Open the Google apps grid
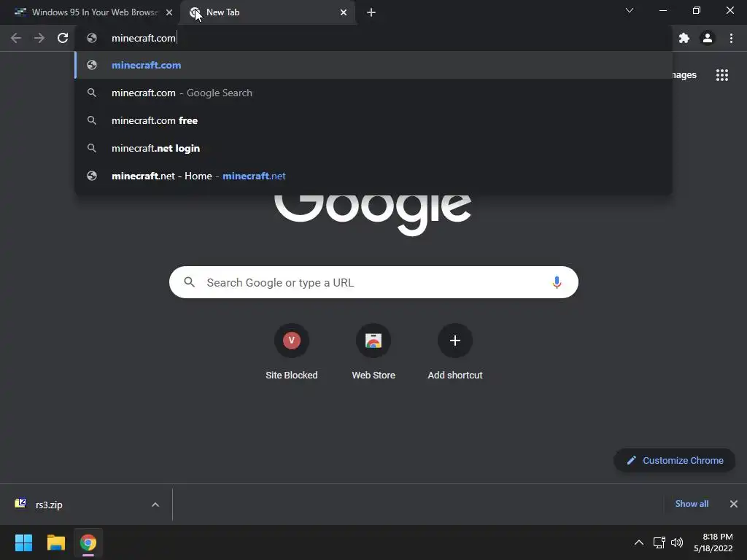This screenshot has width=747, height=560. 722,75
